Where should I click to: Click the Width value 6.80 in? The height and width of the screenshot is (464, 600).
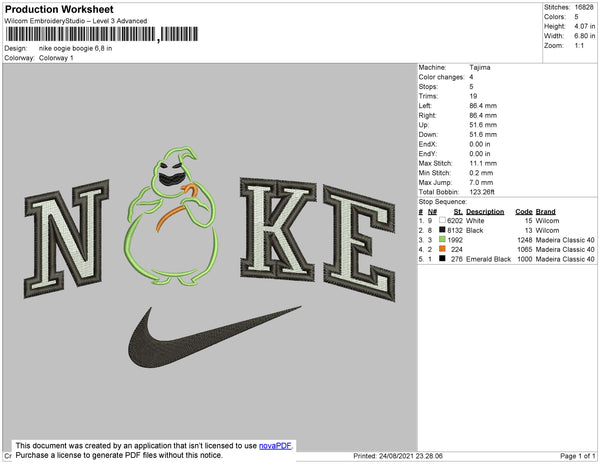(x=585, y=36)
